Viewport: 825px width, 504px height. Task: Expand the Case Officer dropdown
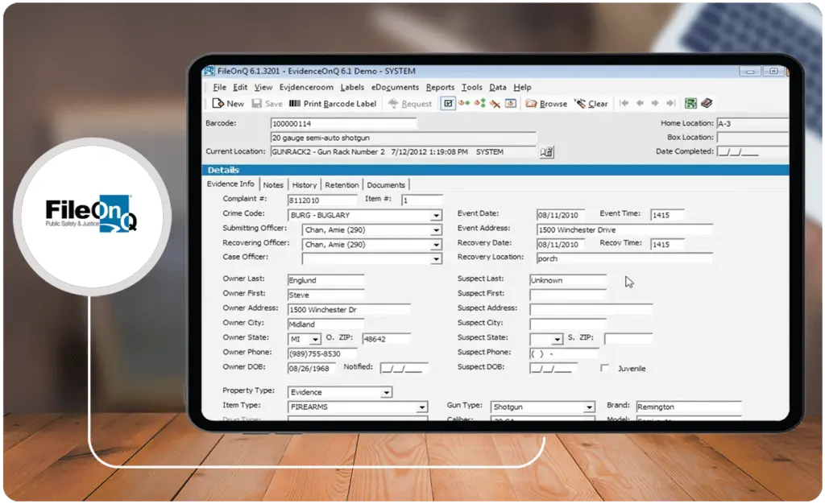[x=436, y=259]
